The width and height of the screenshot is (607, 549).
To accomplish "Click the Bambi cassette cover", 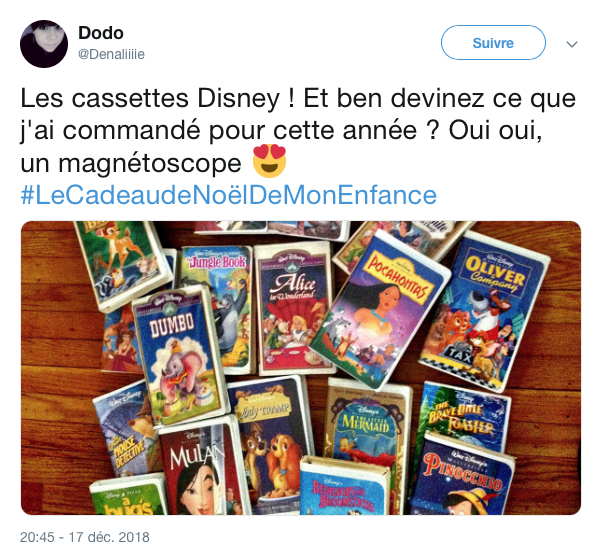I will point(123,264).
